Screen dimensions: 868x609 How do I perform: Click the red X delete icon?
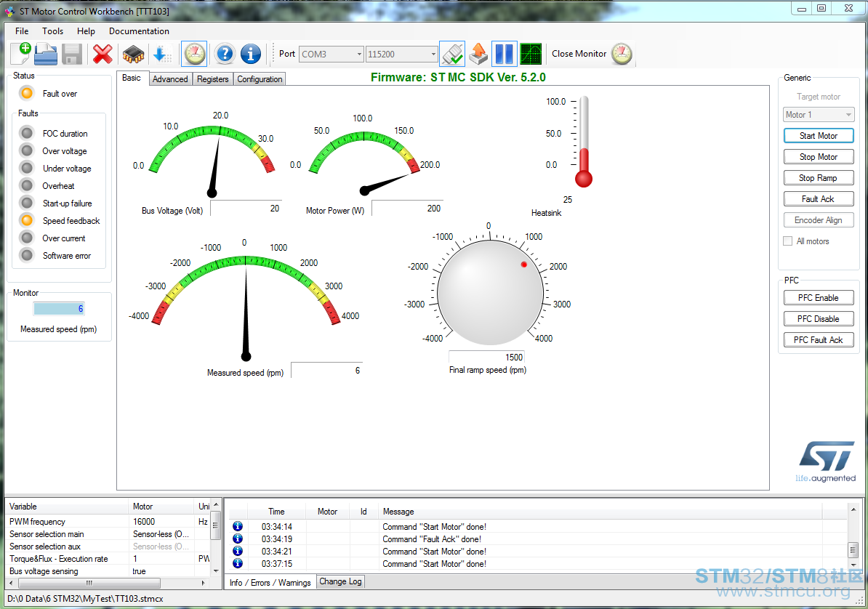tap(103, 55)
